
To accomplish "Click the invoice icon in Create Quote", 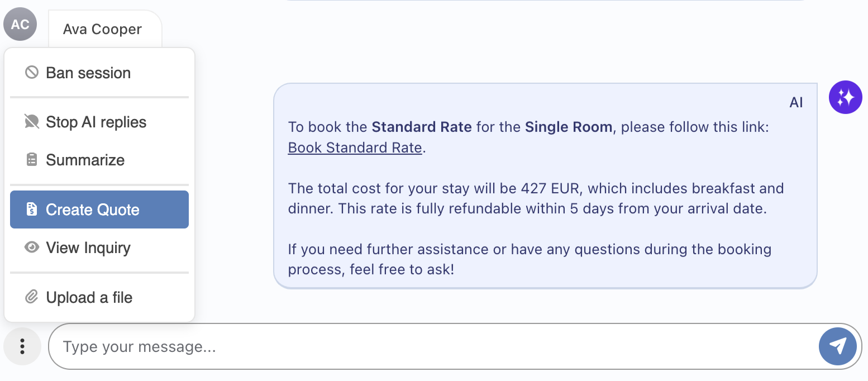I will click(x=32, y=209).
